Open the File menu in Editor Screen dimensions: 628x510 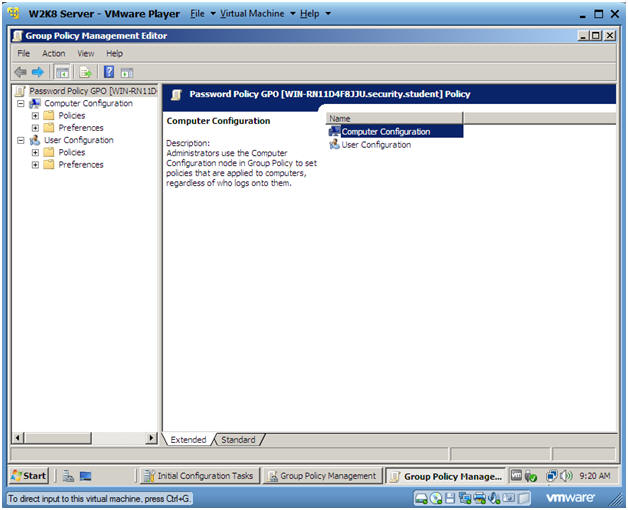[x=24, y=53]
